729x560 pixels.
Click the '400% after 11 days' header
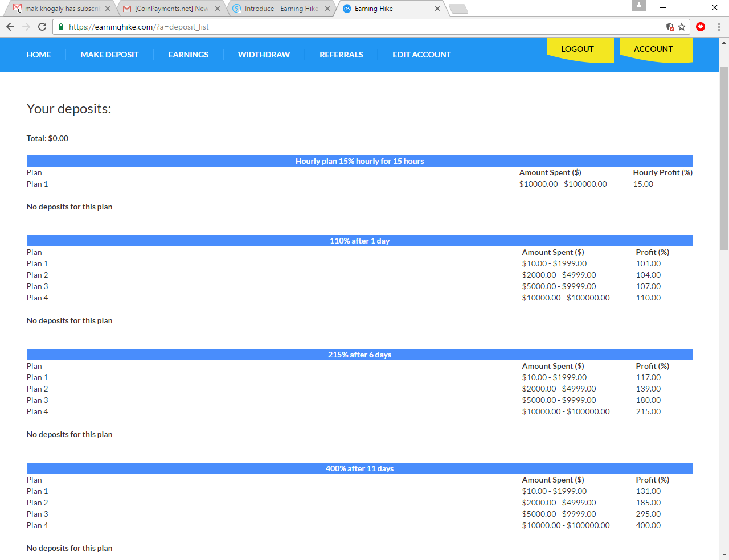click(x=360, y=468)
